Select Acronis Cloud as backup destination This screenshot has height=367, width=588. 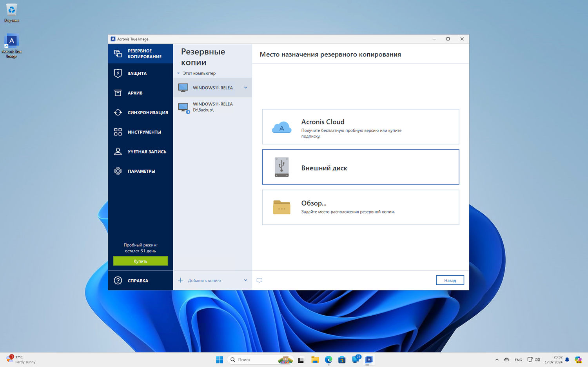pos(360,127)
